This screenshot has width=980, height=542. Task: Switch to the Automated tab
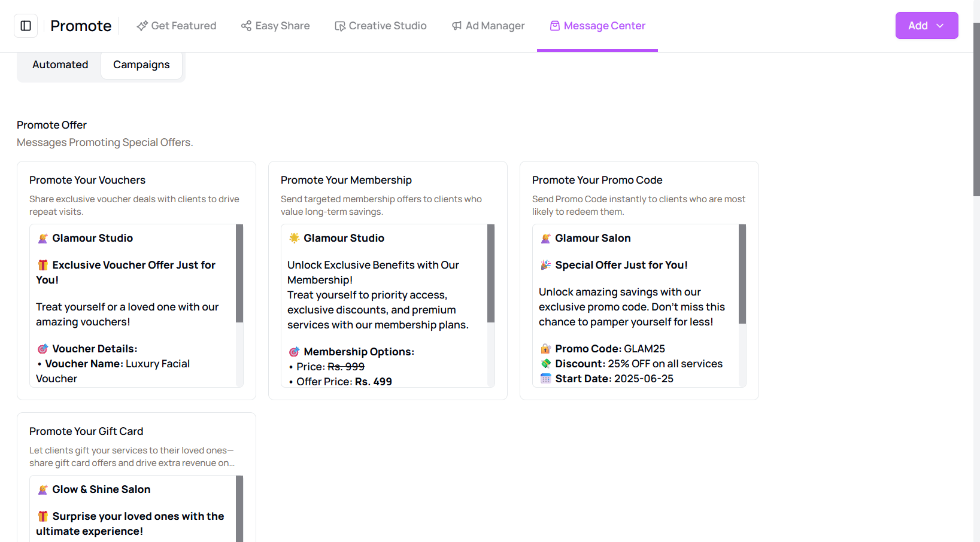click(x=60, y=65)
